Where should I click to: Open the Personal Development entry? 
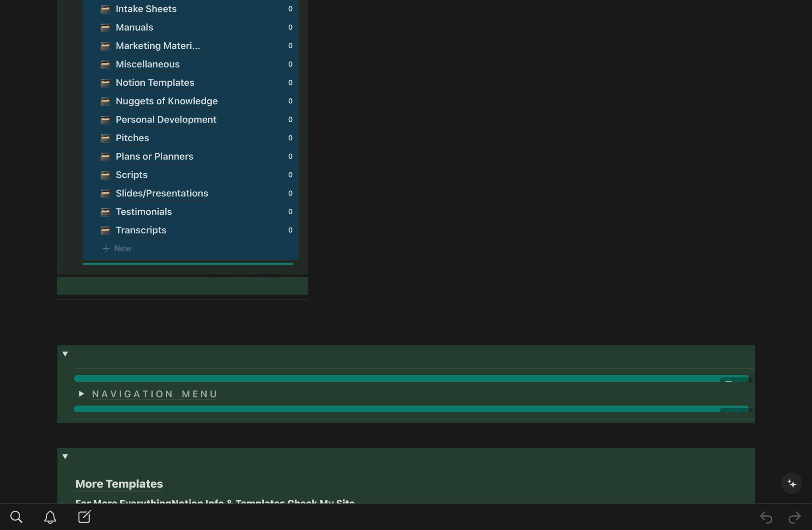[x=166, y=119]
